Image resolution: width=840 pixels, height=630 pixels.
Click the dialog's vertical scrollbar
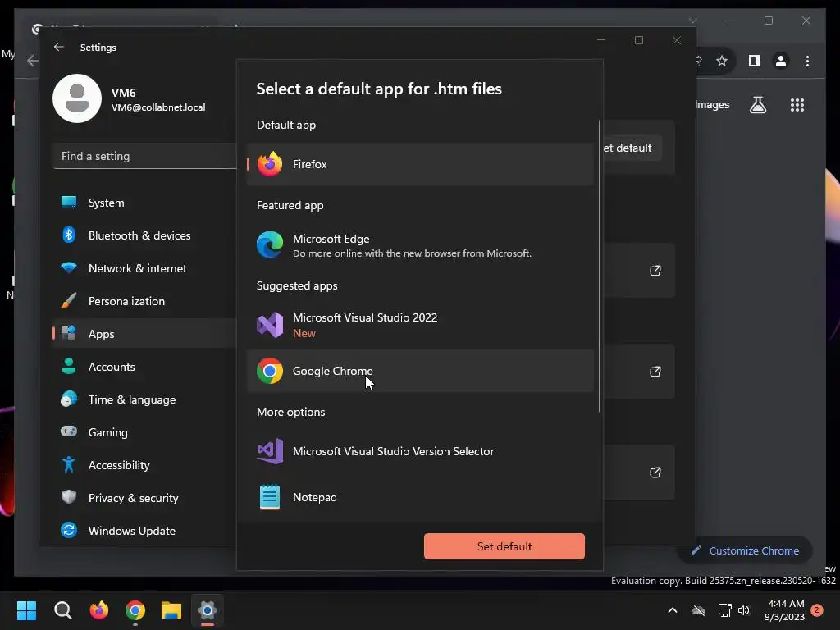point(599,267)
